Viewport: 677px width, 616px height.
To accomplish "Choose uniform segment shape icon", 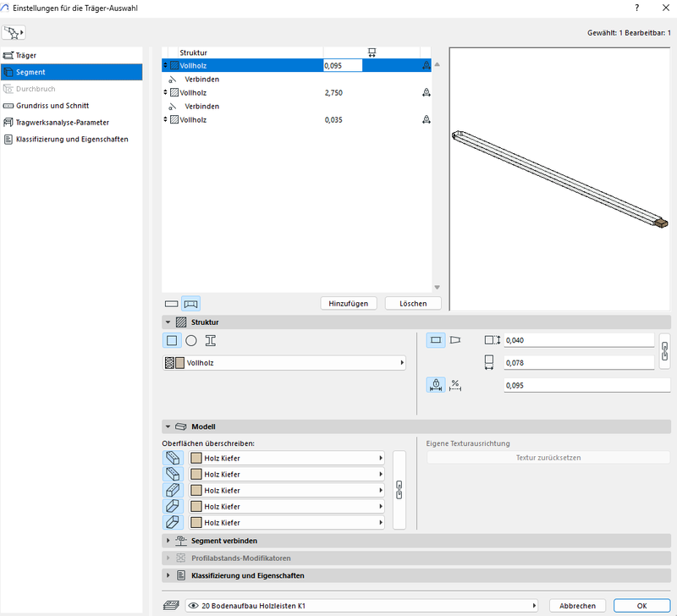I will [436, 340].
